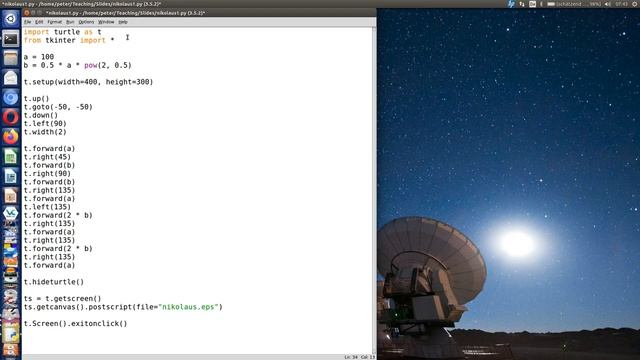The width and height of the screenshot is (640, 360).
Task: Click the 't.left(90)' line
Action: pyautogui.click(x=45, y=123)
